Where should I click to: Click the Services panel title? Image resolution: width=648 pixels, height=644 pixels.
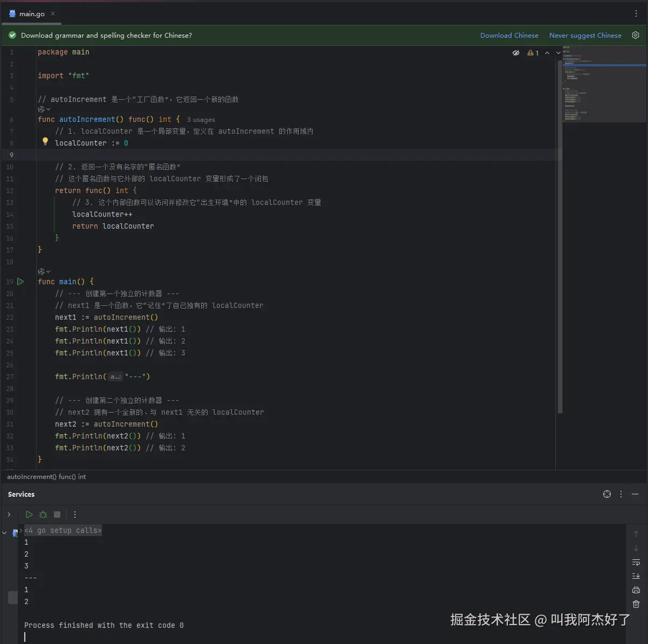21,494
